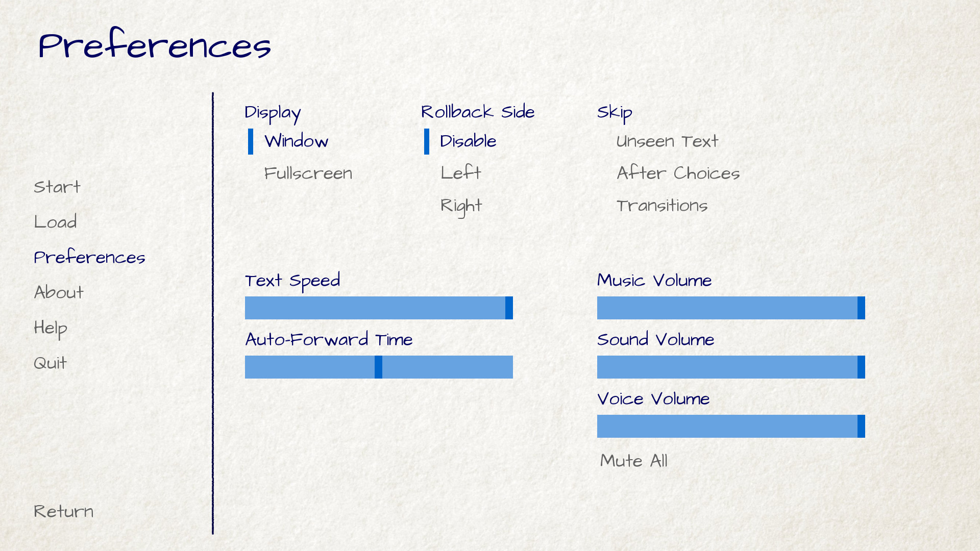This screenshot has height=551, width=980.
Task: Enable Mute All audio option
Action: click(x=633, y=461)
